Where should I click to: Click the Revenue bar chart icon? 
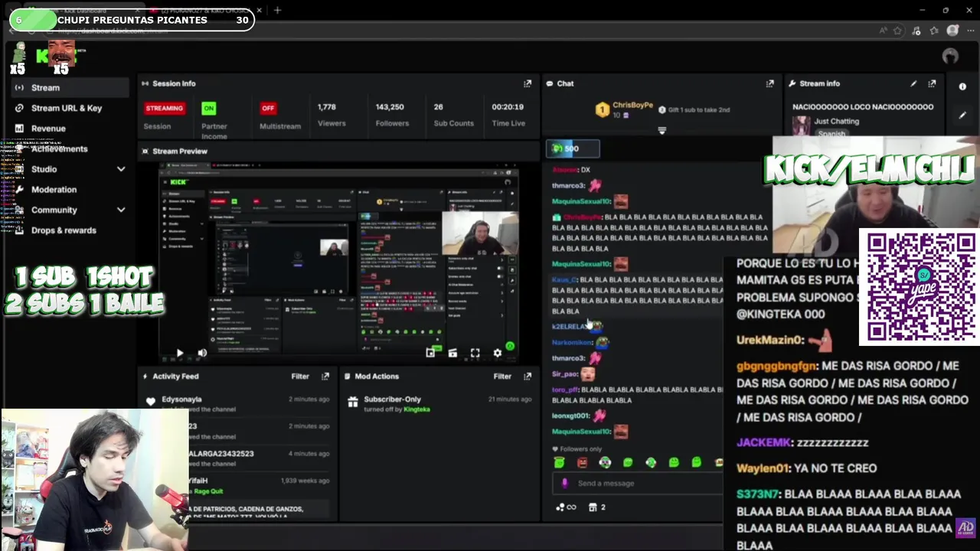point(19,129)
